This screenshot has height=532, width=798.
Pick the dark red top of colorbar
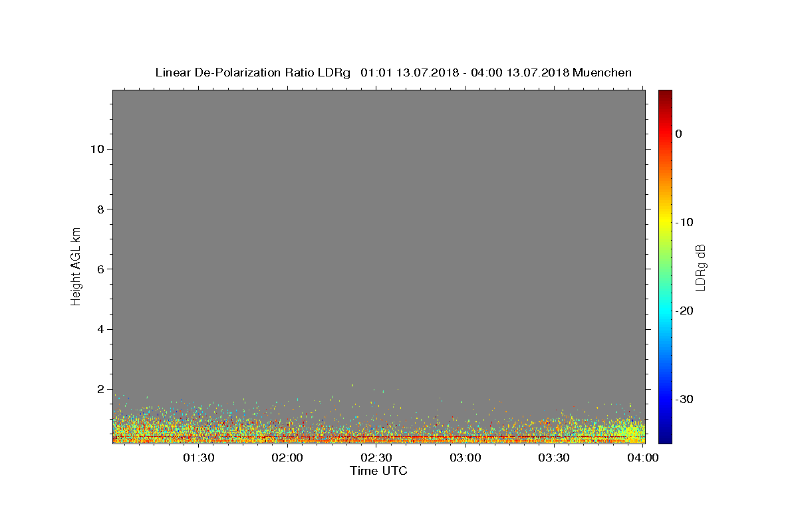click(665, 94)
